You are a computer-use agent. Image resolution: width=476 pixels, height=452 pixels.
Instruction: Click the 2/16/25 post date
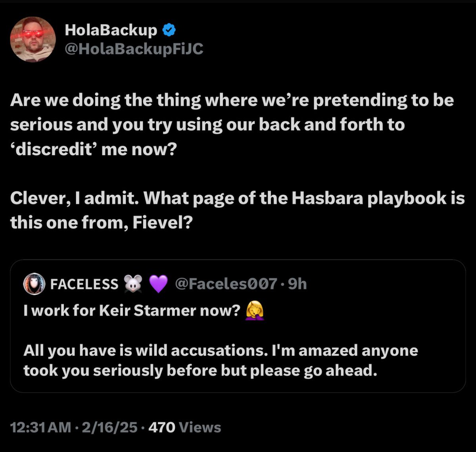coord(108,427)
